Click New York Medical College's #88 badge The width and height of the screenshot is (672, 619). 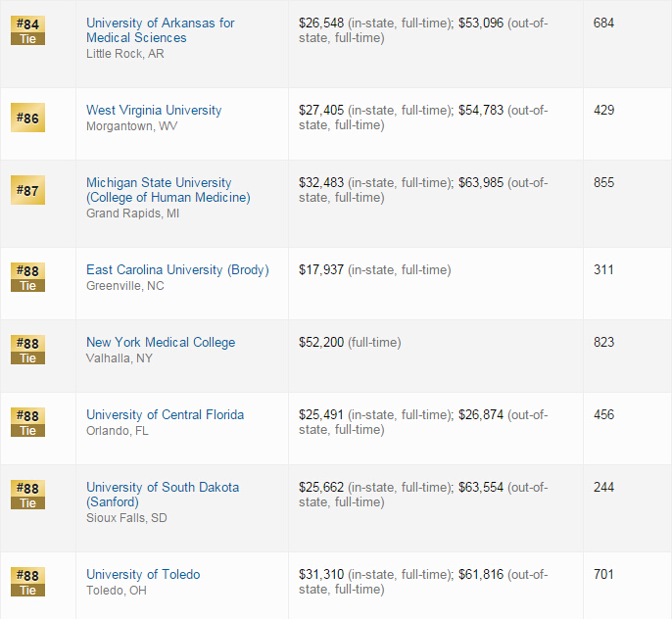click(x=27, y=350)
